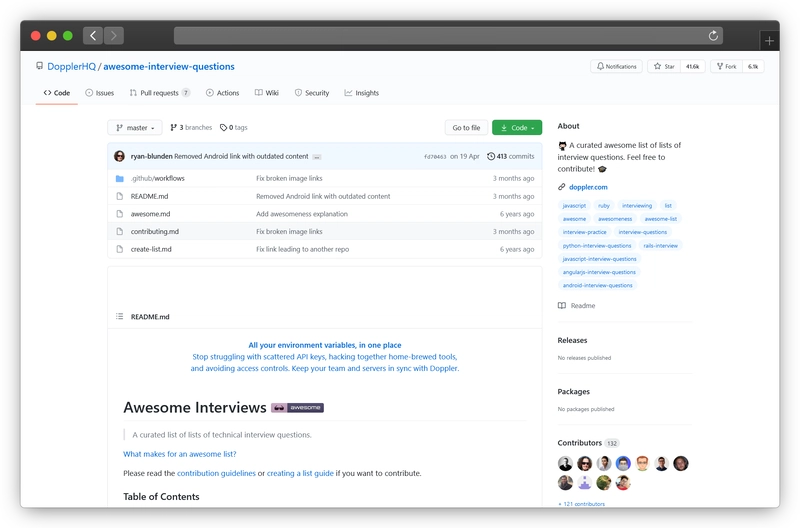Select the python-interview-questions topic tag
800x528 pixels.
click(x=597, y=246)
